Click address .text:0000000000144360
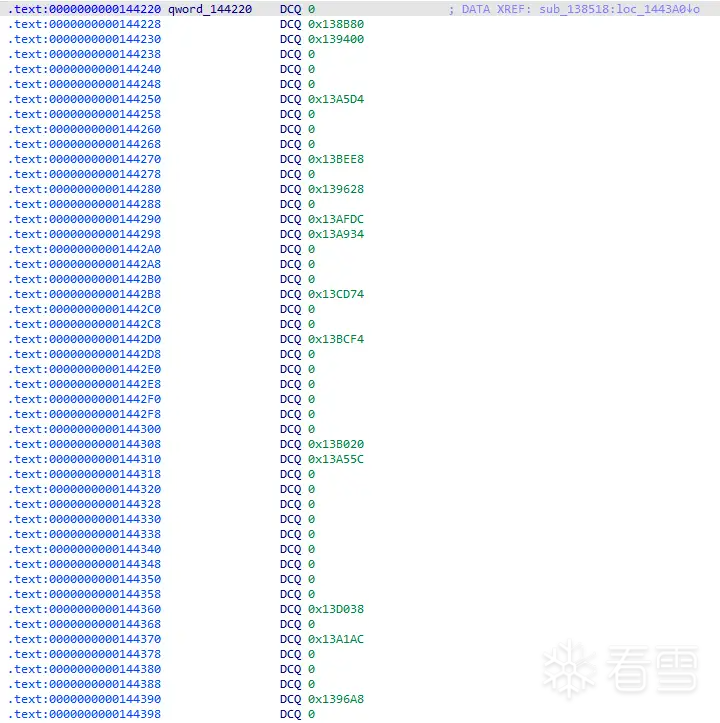This screenshot has height=723, width=720. point(84,609)
